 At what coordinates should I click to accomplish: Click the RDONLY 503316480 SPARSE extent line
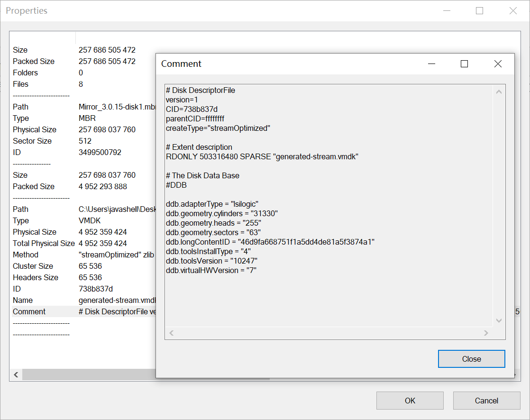coord(262,157)
